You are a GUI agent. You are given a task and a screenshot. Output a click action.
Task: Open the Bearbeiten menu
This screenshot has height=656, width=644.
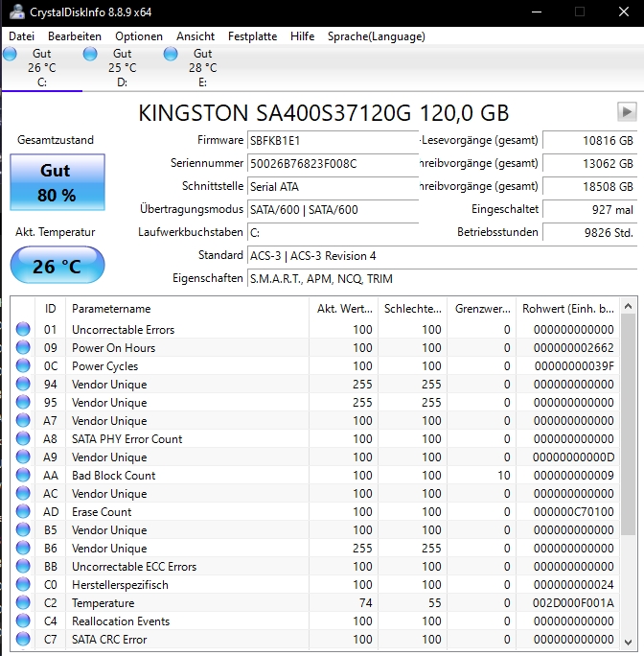75,36
